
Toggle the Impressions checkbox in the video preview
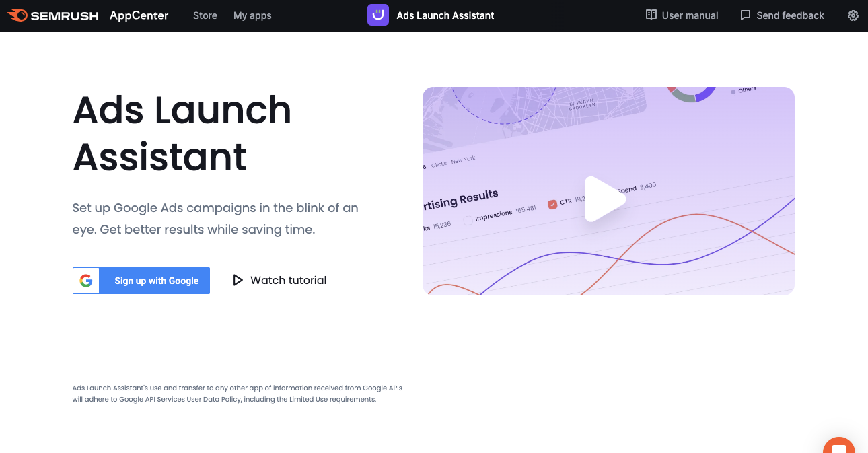[468, 221]
